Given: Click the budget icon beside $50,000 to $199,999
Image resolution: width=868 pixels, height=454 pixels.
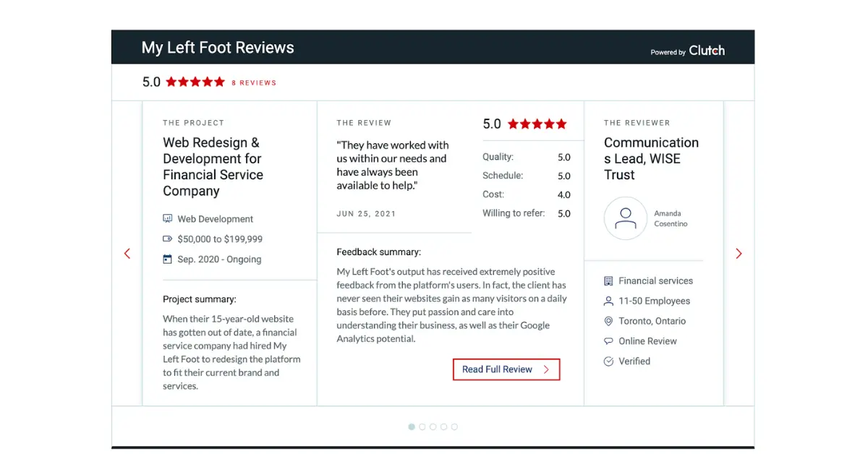Looking at the screenshot, I should [x=168, y=239].
